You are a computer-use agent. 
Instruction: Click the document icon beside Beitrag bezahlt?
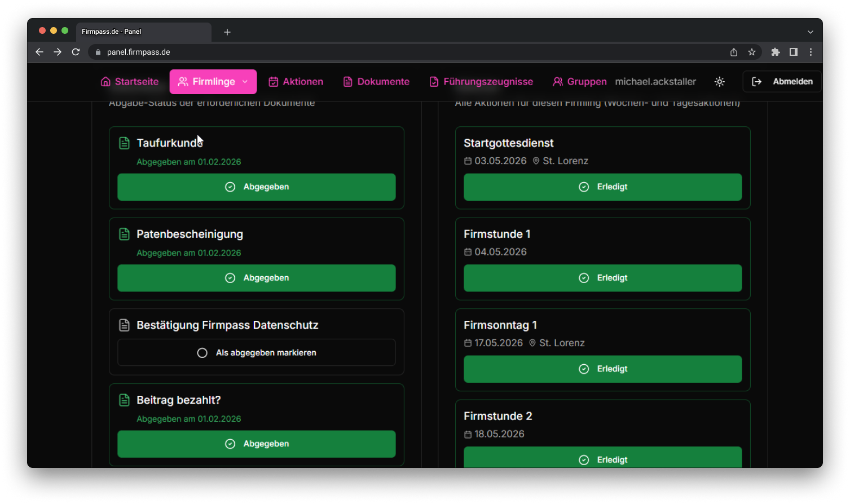point(124,400)
